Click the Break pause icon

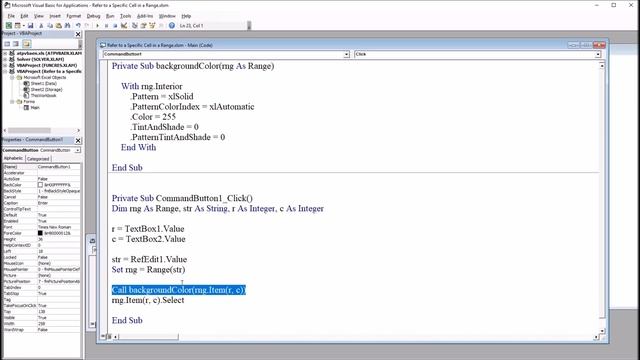pyautogui.click(x=107, y=25)
